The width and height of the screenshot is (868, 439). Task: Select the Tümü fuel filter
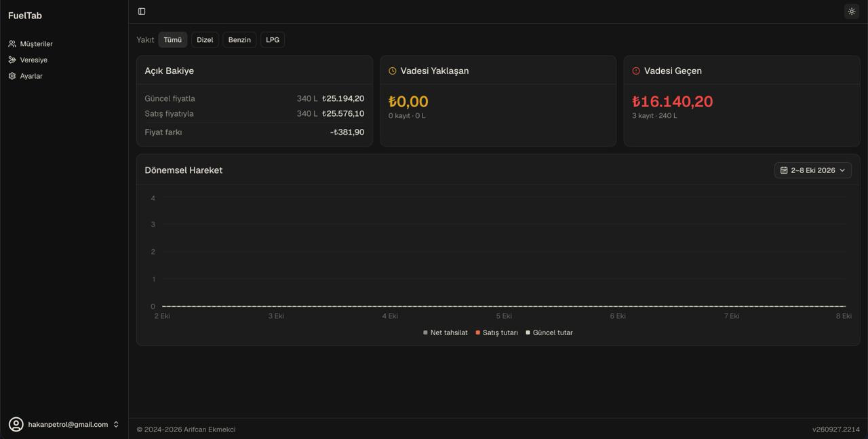173,40
